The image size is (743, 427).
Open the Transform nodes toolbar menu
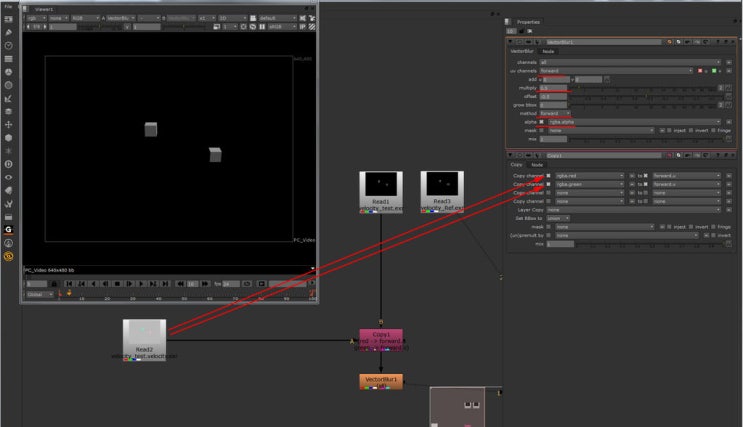(8, 124)
